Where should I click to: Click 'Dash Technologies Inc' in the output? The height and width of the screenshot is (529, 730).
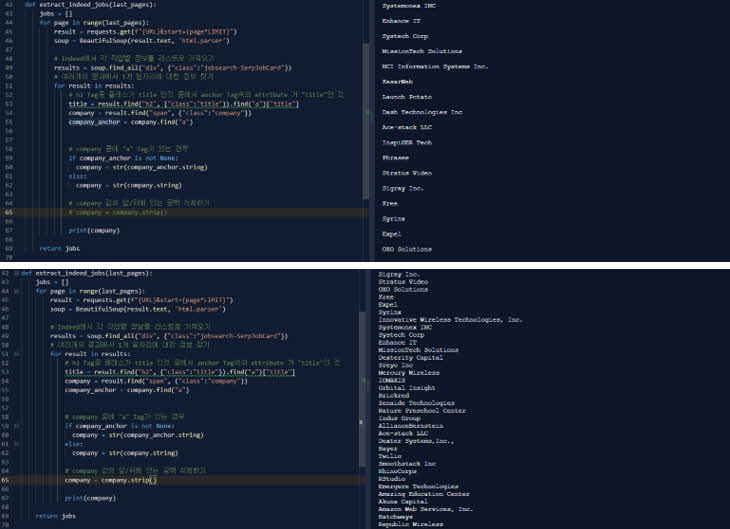(422, 112)
